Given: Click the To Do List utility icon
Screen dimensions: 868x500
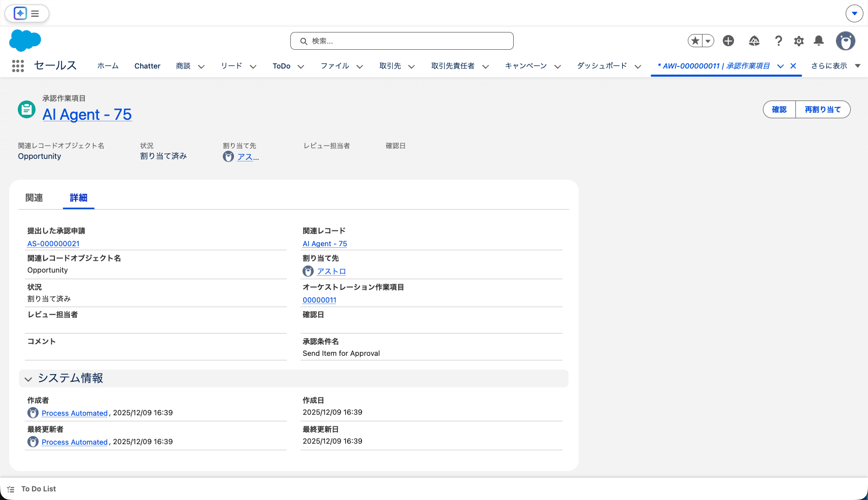Looking at the screenshot, I should [11, 489].
